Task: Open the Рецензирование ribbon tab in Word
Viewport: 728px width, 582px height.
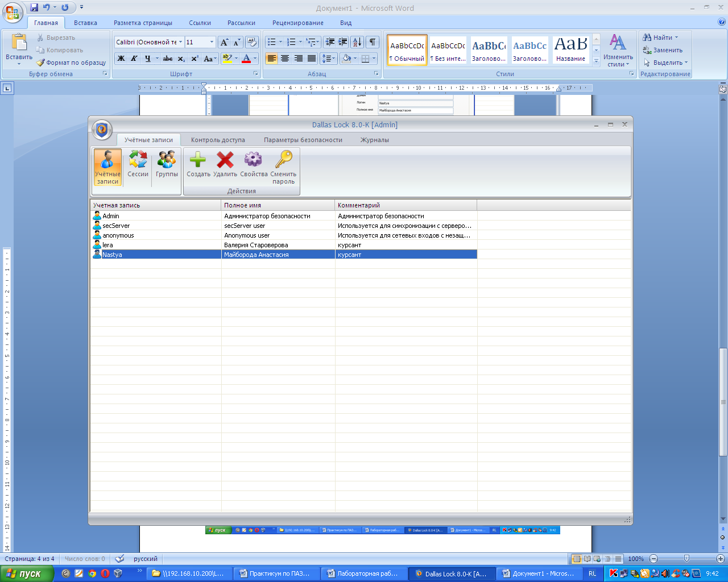Action: [x=298, y=23]
